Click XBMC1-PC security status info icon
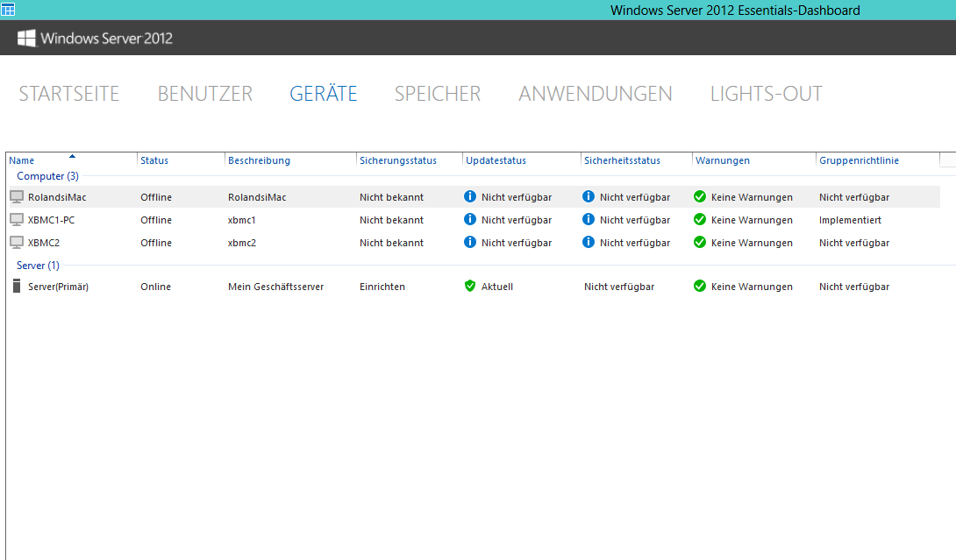 click(589, 219)
